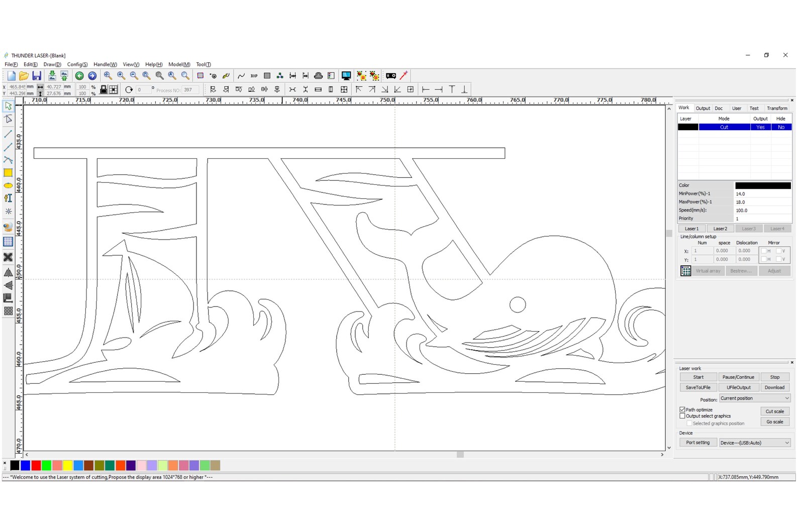This screenshot has height=532, width=798.
Task: Open the Config menu
Action: coord(77,64)
